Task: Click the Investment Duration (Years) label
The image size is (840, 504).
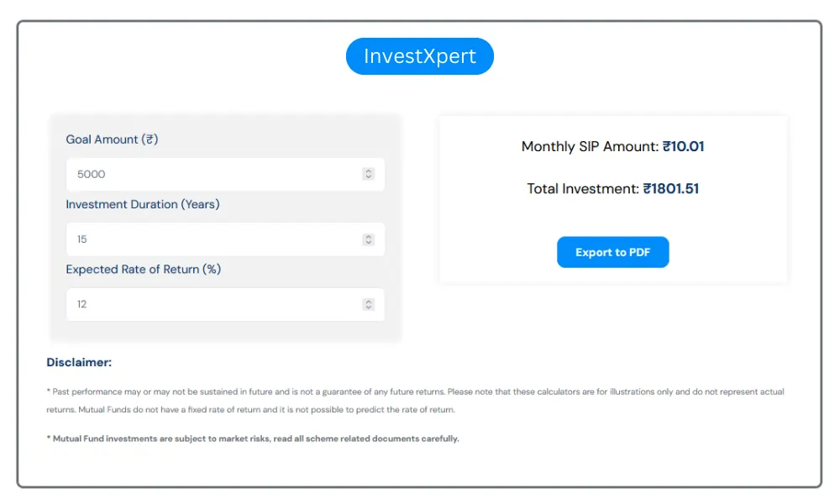Action: pyautogui.click(x=143, y=204)
